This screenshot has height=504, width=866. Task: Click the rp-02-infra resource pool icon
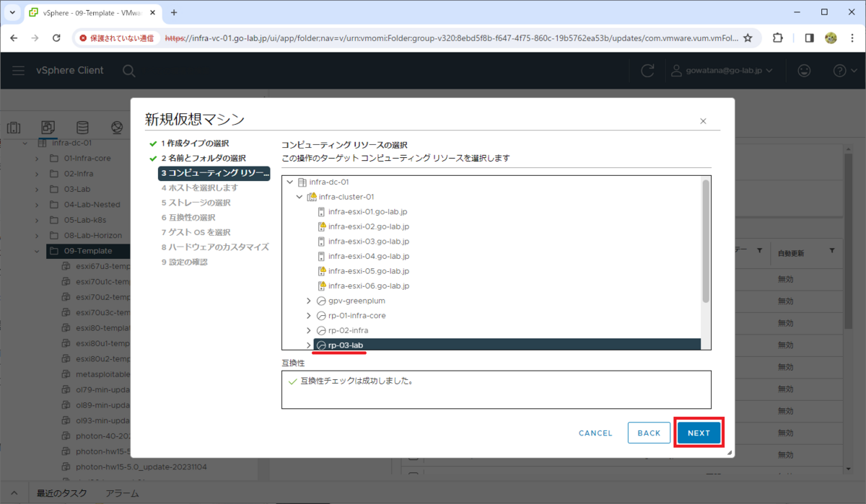click(x=322, y=330)
